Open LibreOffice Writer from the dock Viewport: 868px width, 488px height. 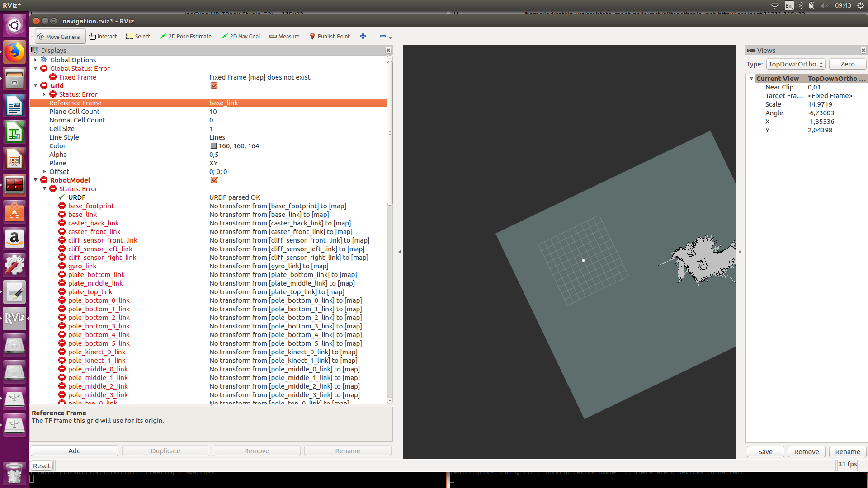tap(14, 106)
